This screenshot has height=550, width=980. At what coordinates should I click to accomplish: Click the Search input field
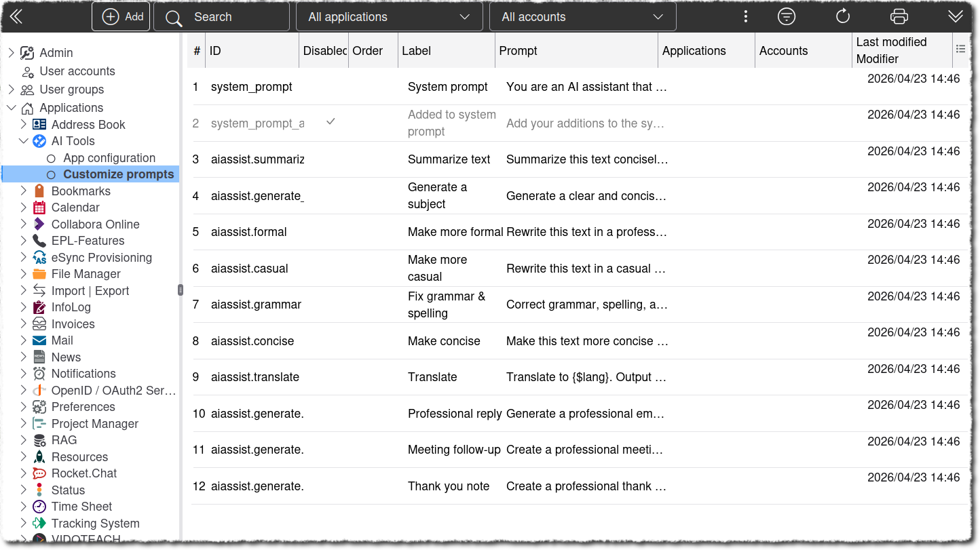click(223, 17)
